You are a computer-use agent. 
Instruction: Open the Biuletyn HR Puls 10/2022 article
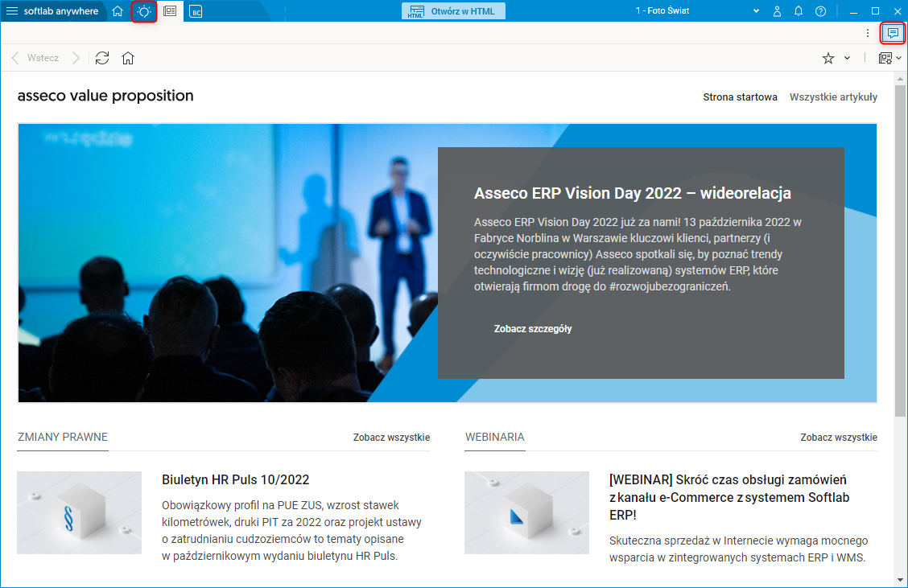(x=236, y=479)
